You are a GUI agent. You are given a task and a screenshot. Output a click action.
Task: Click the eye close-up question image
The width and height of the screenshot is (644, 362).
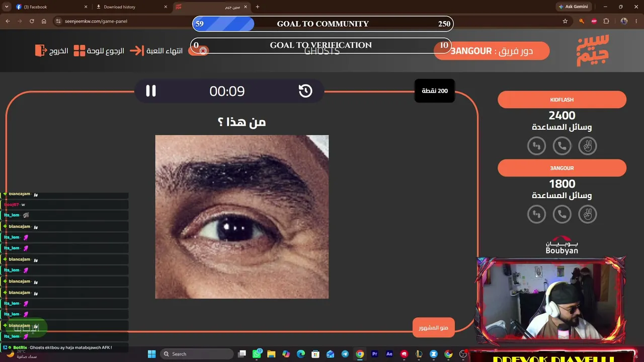(x=242, y=217)
